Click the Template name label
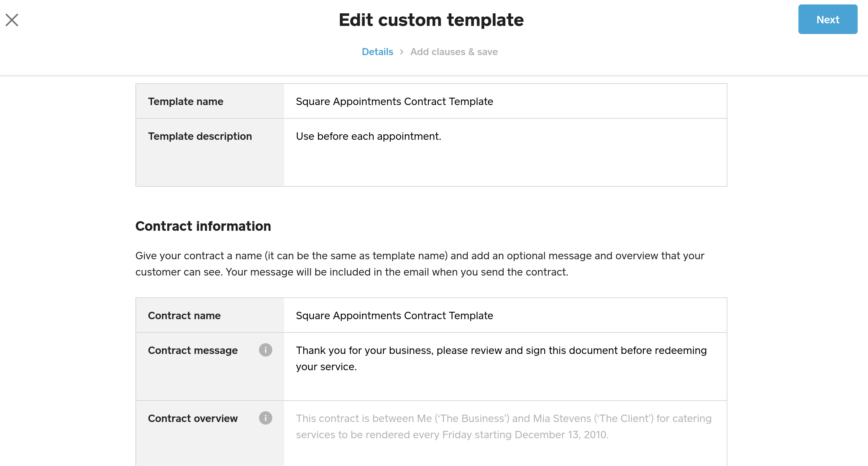This screenshot has height=466, width=868. (185, 101)
